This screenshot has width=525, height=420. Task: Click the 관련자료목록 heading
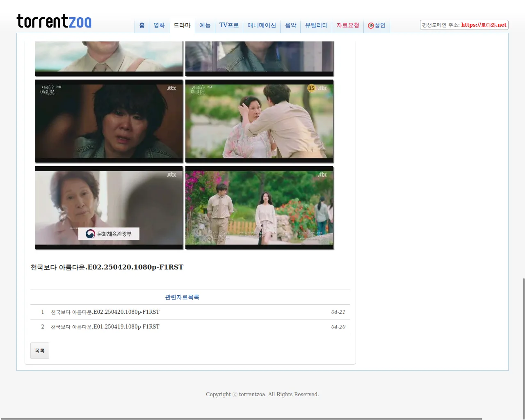pyautogui.click(x=182, y=297)
